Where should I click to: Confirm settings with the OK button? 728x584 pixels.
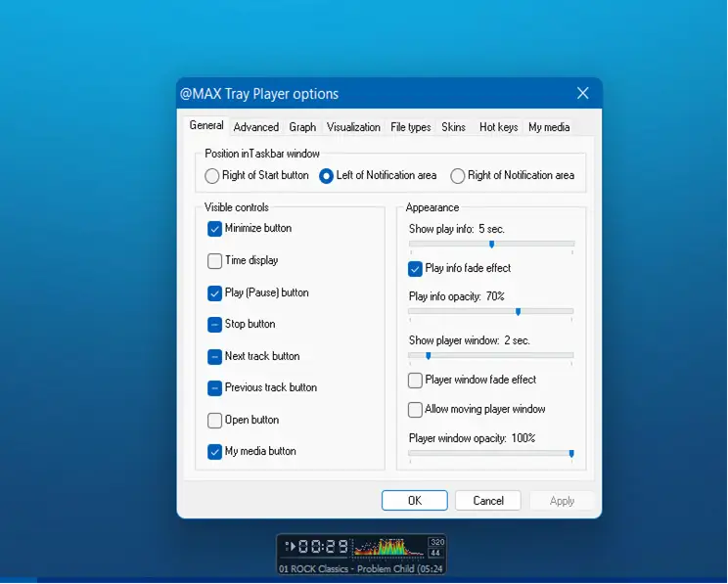(x=415, y=501)
